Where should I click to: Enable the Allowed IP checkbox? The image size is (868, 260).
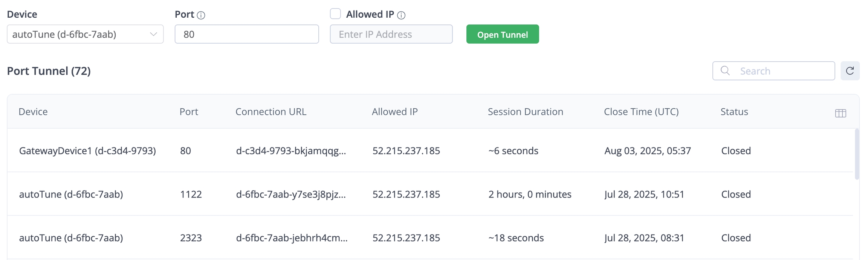pyautogui.click(x=335, y=14)
